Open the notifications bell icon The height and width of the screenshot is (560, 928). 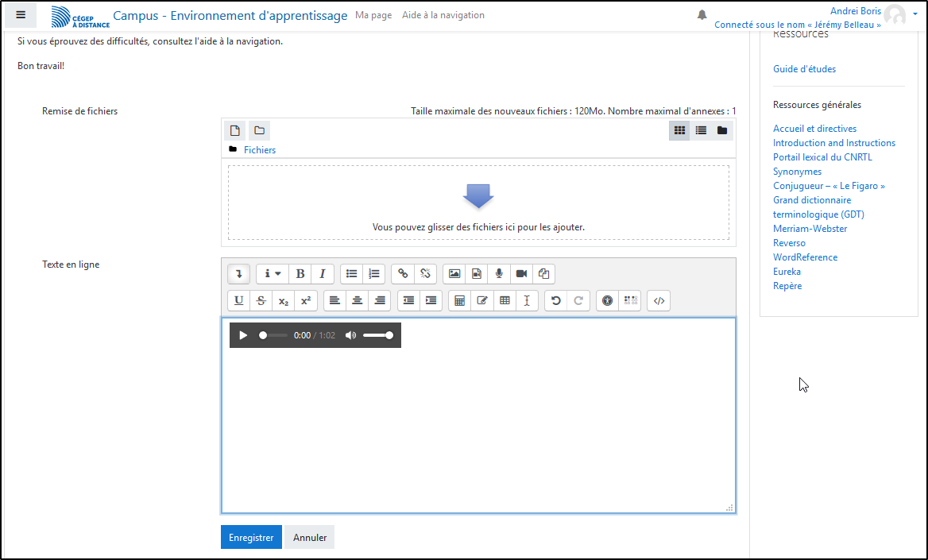tap(702, 15)
